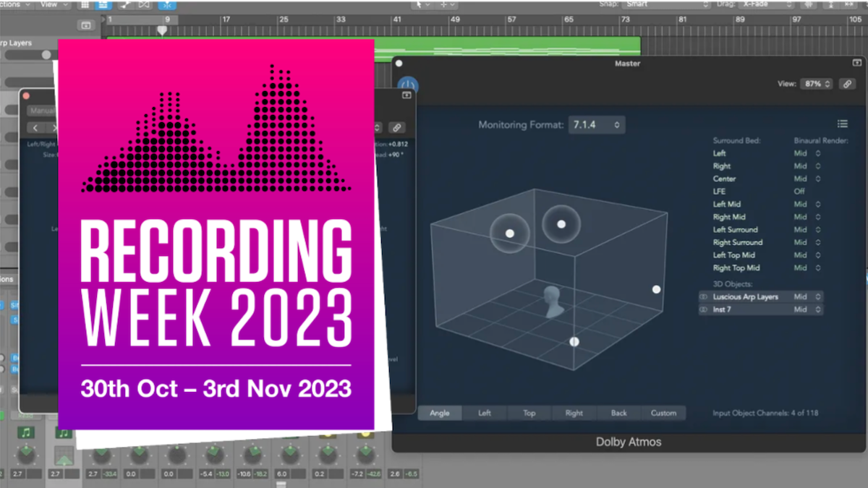The width and height of the screenshot is (868, 488).
Task: Click the pan knob above the -10.6 value
Action: click(x=252, y=455)
